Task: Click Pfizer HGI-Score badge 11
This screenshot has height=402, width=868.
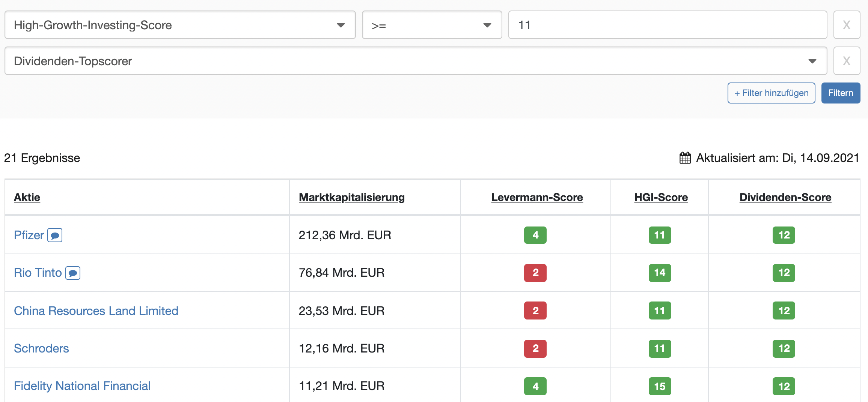Action: coord(660,235)
